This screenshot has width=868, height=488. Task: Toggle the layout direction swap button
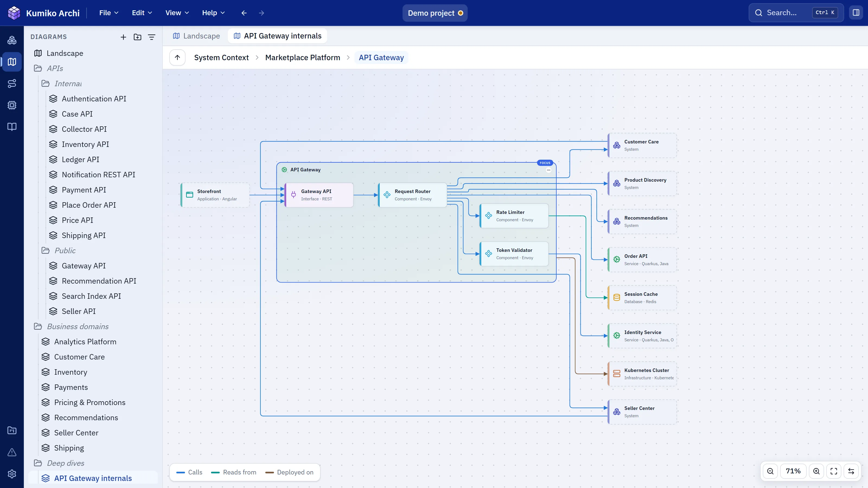(x=851, y=471)
